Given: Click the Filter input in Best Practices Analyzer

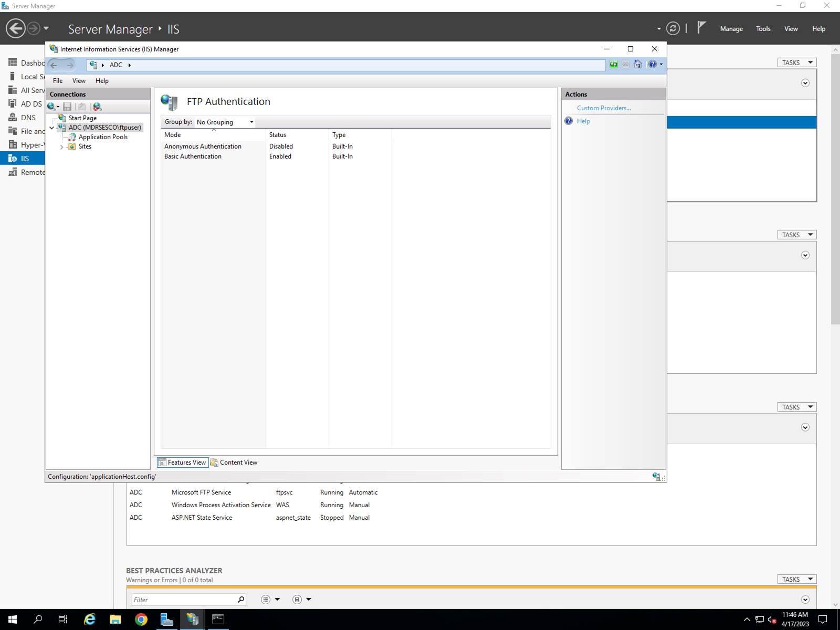Looking at the screenshot, I should tap(183, 600).
